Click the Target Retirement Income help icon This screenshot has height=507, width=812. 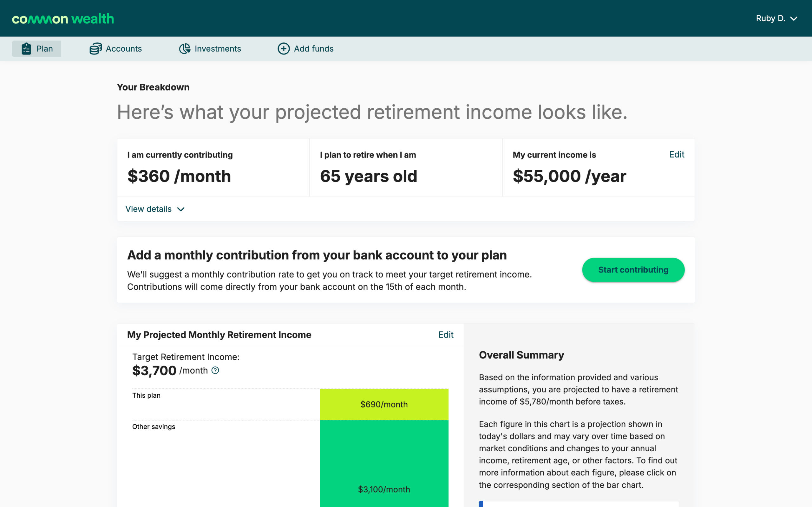215,370
